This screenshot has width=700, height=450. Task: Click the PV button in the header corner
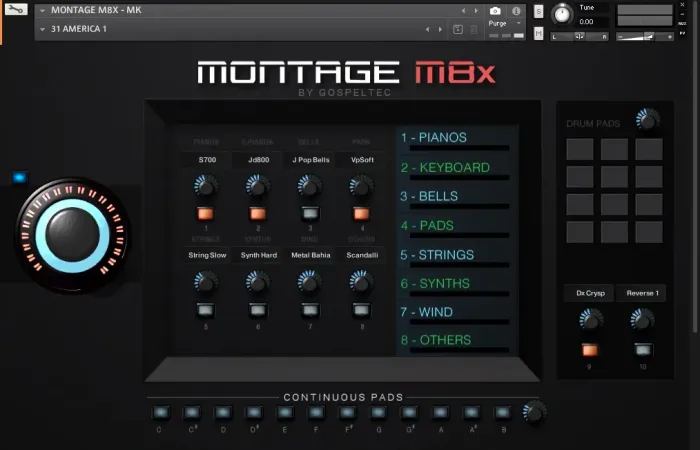click(682, 33)
